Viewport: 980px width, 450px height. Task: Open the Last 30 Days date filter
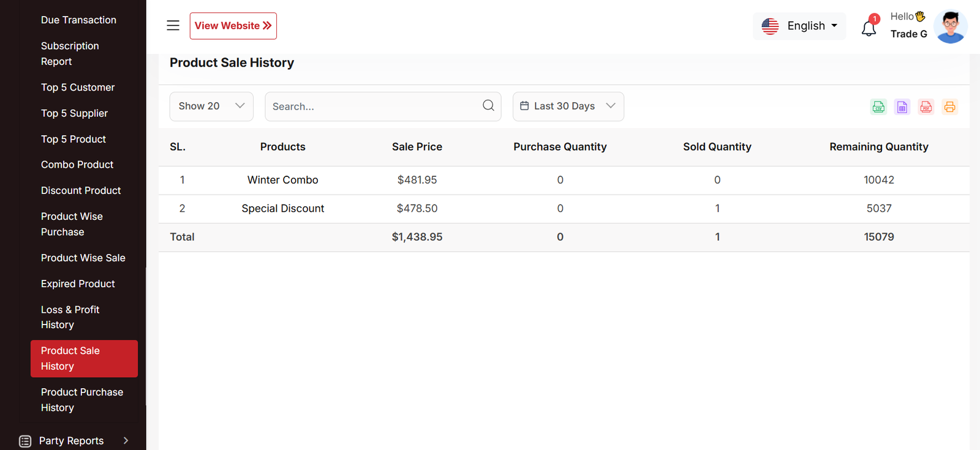tap(568, 107)
